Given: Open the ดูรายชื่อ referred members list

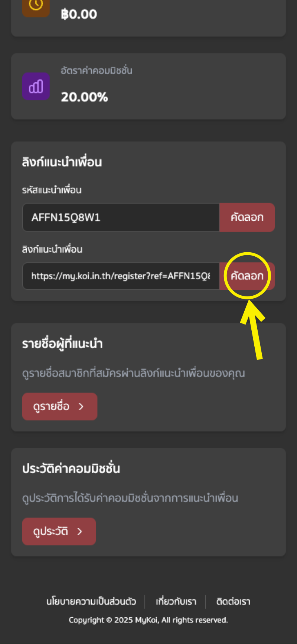Looking at the screenshot, I should 60,407.
